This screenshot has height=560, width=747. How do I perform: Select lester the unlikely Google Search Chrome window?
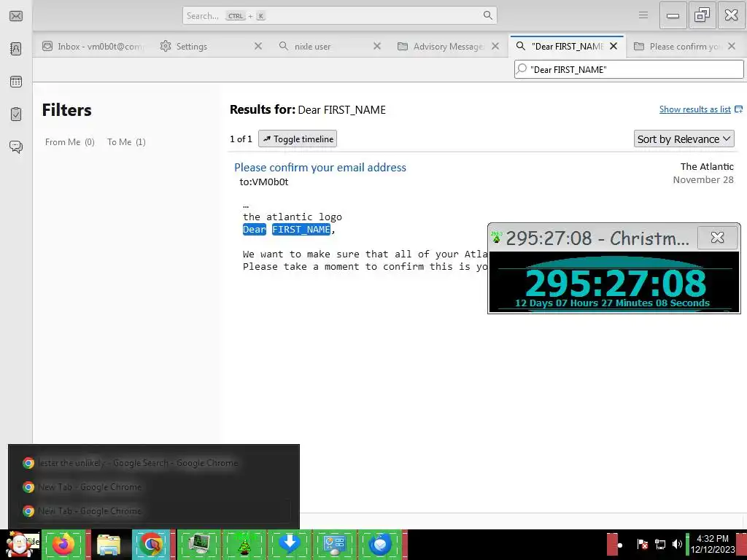[153, 463]
